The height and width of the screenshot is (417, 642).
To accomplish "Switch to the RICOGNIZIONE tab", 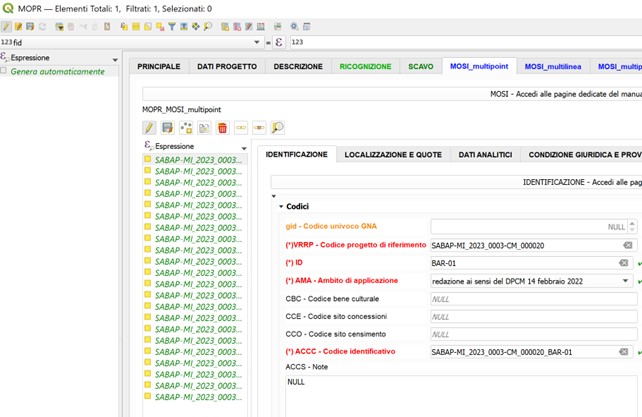I will [x=365, y=66].
